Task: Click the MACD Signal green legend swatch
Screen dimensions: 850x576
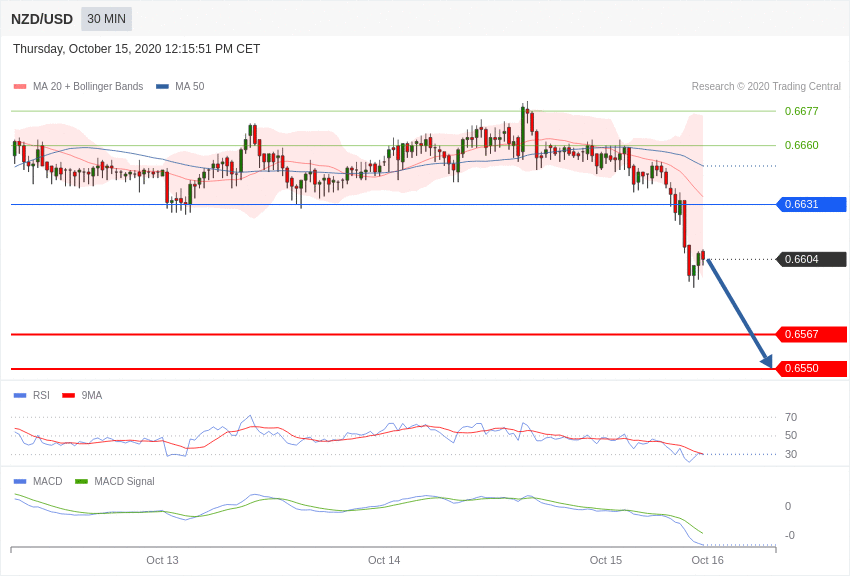Action: tap(81, 481)
